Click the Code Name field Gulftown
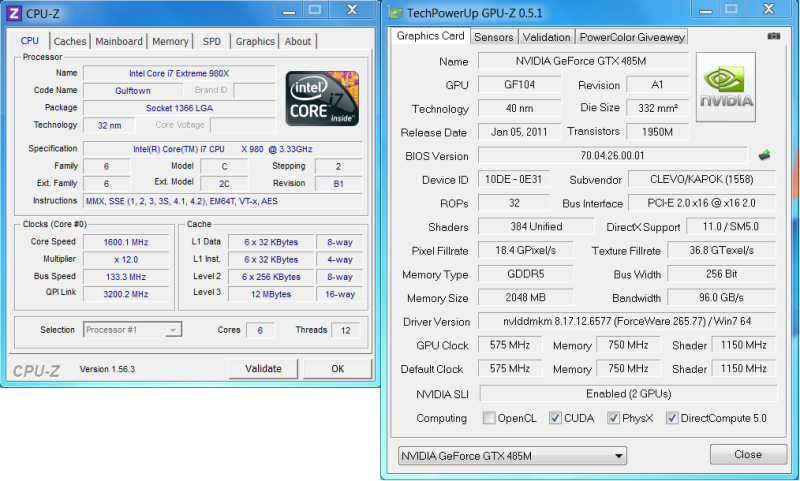The image size is (800, 481). tap(133, 91)
